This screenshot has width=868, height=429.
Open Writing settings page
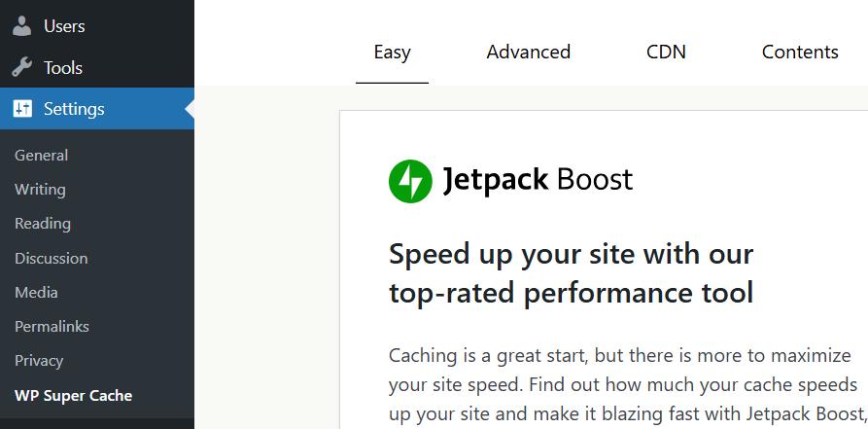[x=40, y=190]
